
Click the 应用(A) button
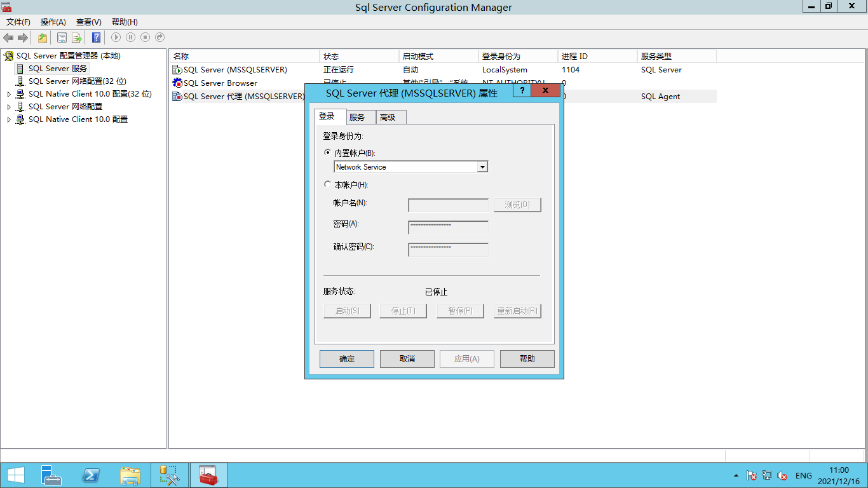click(x=467, y=359)
